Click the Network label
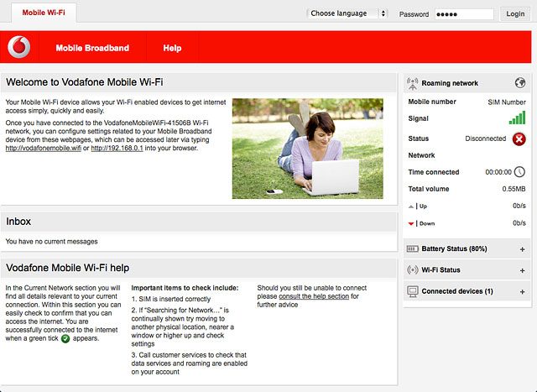Viewport: 537px width, 392px height. pos(421,155)
